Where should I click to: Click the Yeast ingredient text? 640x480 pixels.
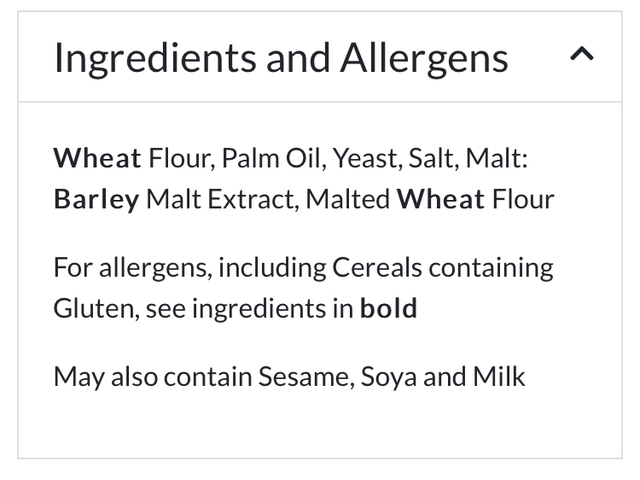point(365,158)
